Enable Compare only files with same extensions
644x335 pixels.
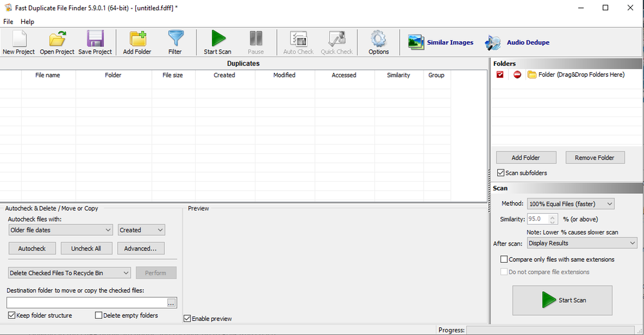click(504, 260)
